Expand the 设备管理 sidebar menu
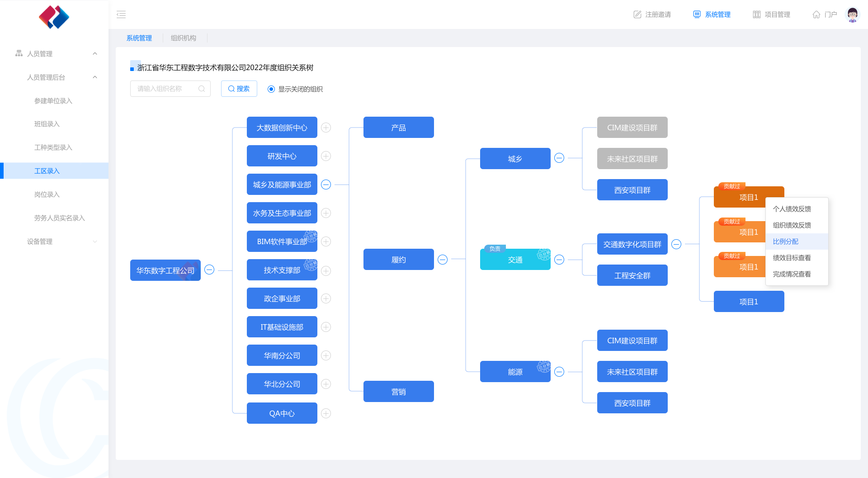This screenshot has height=478, width=868. (x=95, y=241)
